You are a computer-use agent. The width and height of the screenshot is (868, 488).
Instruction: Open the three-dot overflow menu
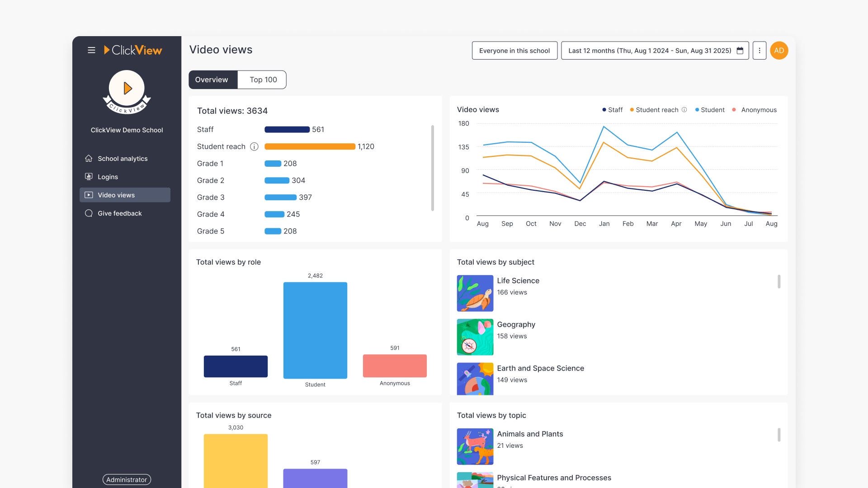[759, 51]
